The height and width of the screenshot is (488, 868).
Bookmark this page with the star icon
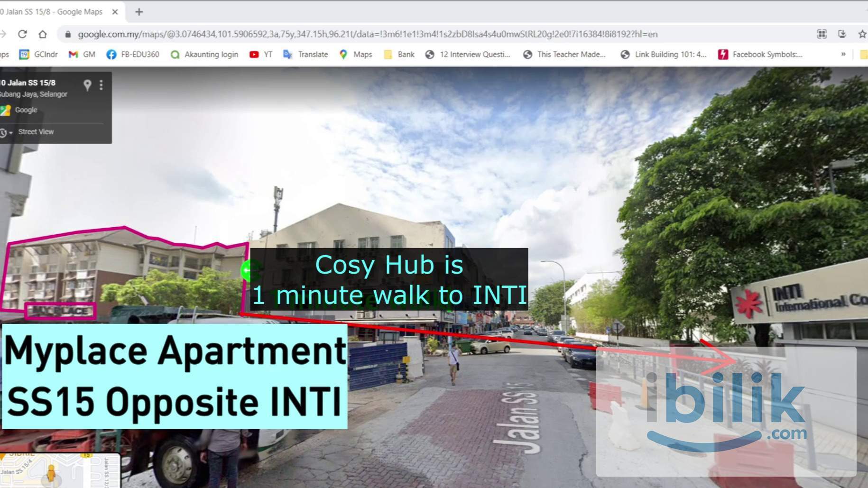click(x=862, y=34)
